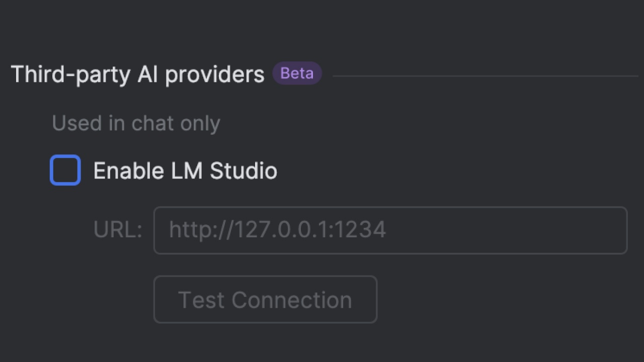
Task: Enable the LM Studio checkbox
Action: [65, 170]
